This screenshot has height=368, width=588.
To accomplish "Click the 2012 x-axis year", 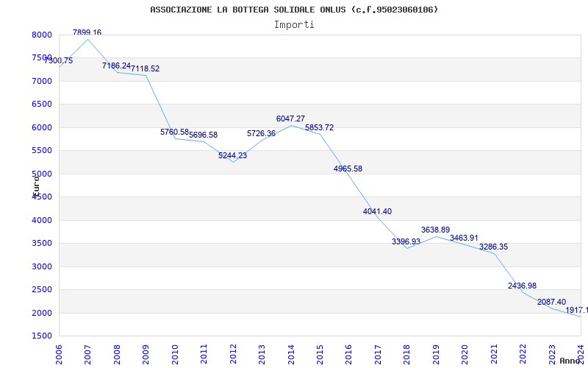I will (x=233, y=355).
